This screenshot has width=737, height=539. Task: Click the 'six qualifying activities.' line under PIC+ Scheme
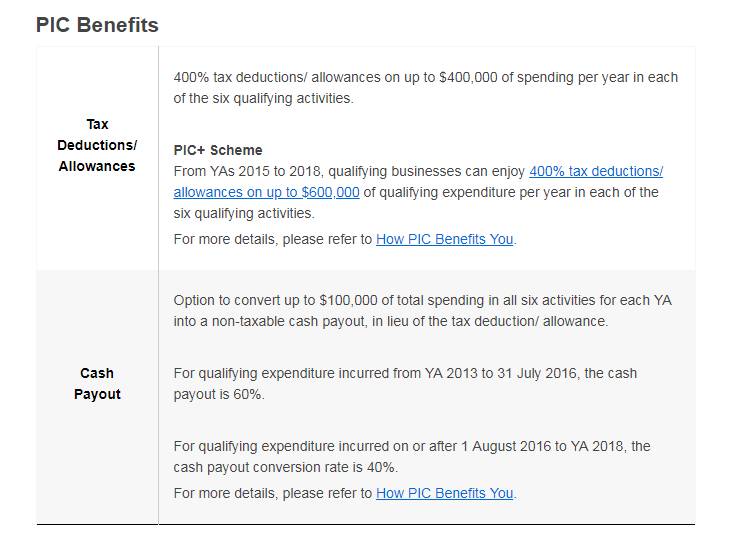[x=244, y=213]
